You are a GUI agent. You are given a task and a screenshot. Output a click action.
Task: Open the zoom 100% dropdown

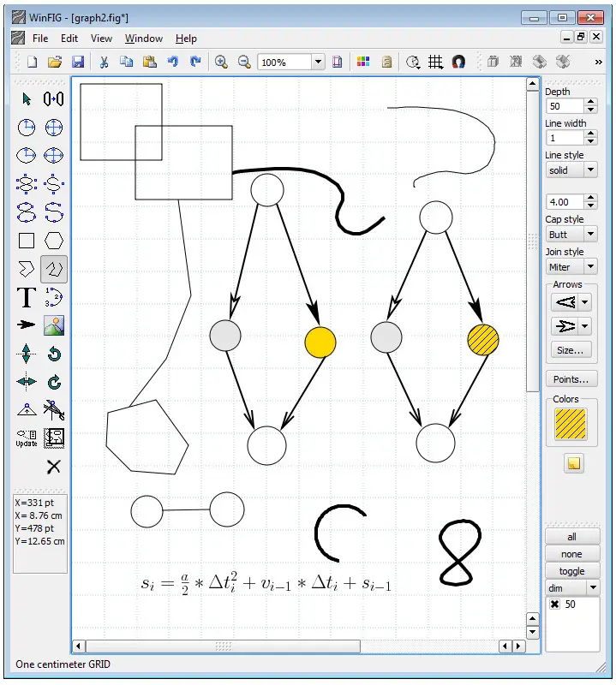coord(318,62)
